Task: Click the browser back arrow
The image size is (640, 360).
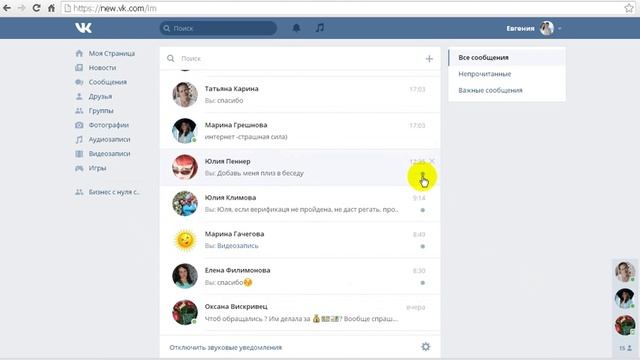Action: [7, 8]
